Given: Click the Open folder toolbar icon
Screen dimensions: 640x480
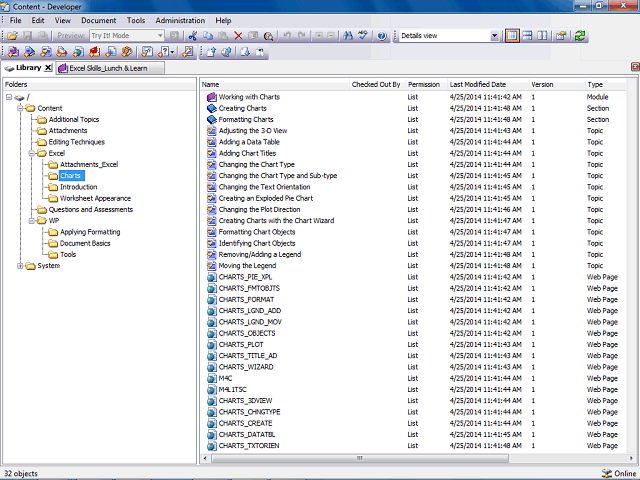Looking at the screenshot, I should click(12, 36).
